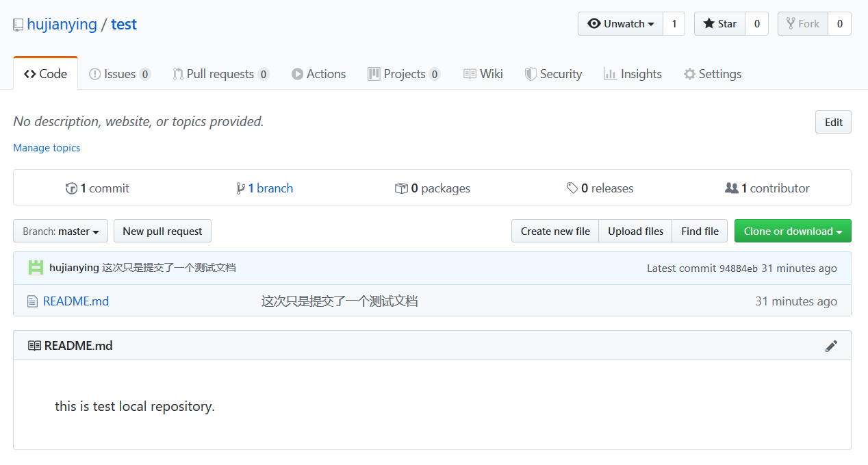
Task: Click the play icon on the Actions tab
Action: click(297, 74)
